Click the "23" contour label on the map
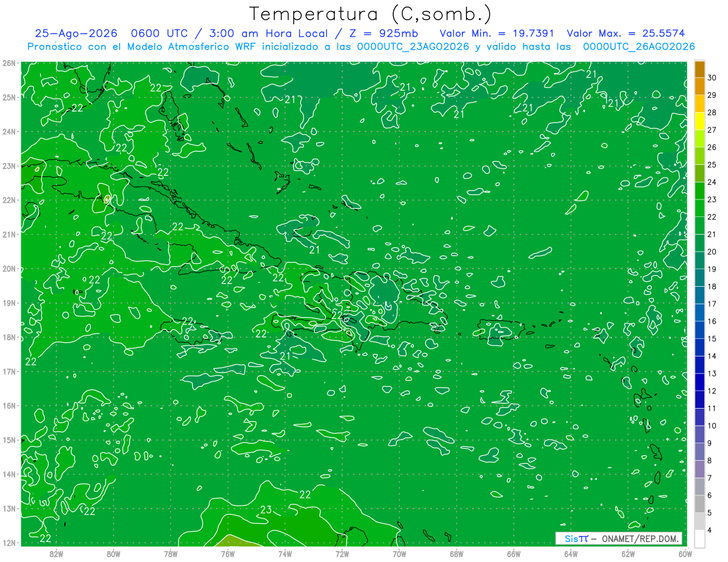This screenshot has width=728, height=562. click(266, 510)
